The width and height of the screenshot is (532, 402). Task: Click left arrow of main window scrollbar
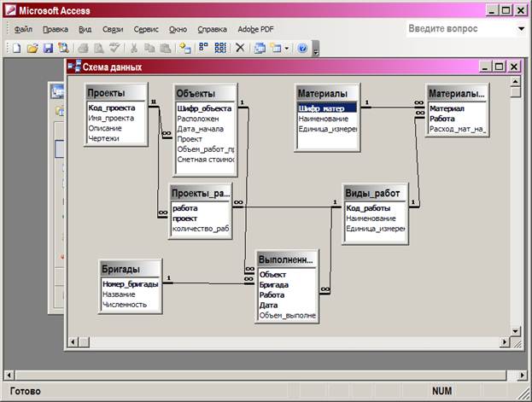[9, 376]
